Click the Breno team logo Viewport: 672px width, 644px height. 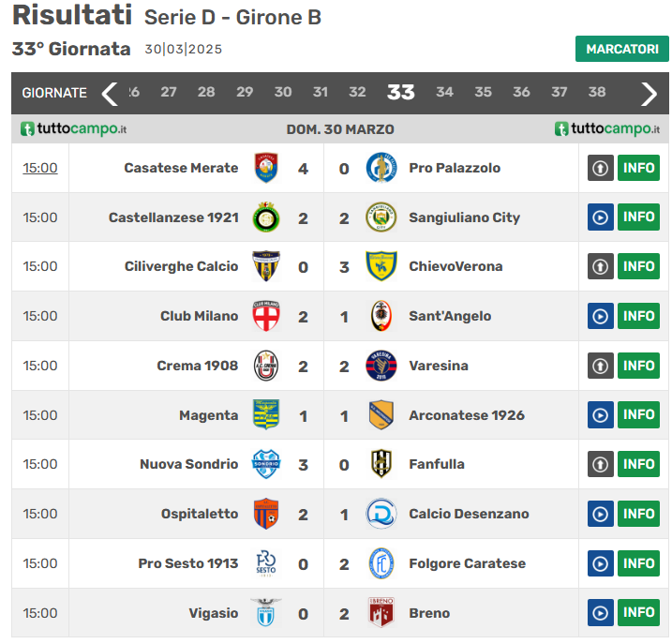coord(381,613)
